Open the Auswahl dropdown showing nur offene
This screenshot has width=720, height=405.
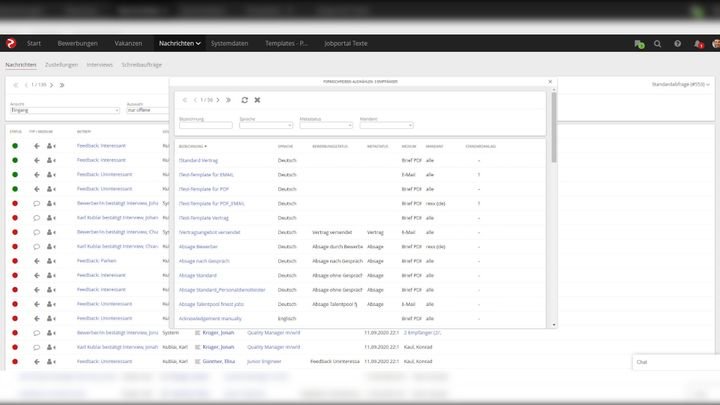pos(147,110)
